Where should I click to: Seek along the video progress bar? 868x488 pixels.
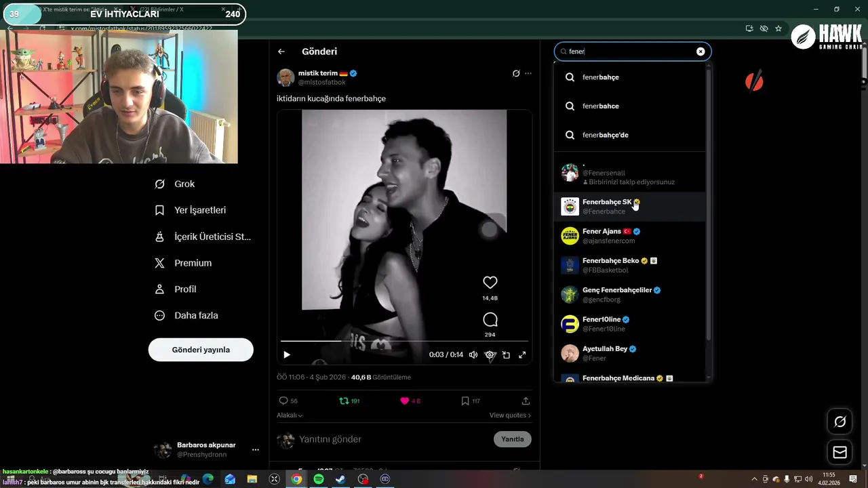[x=404, y=341]
